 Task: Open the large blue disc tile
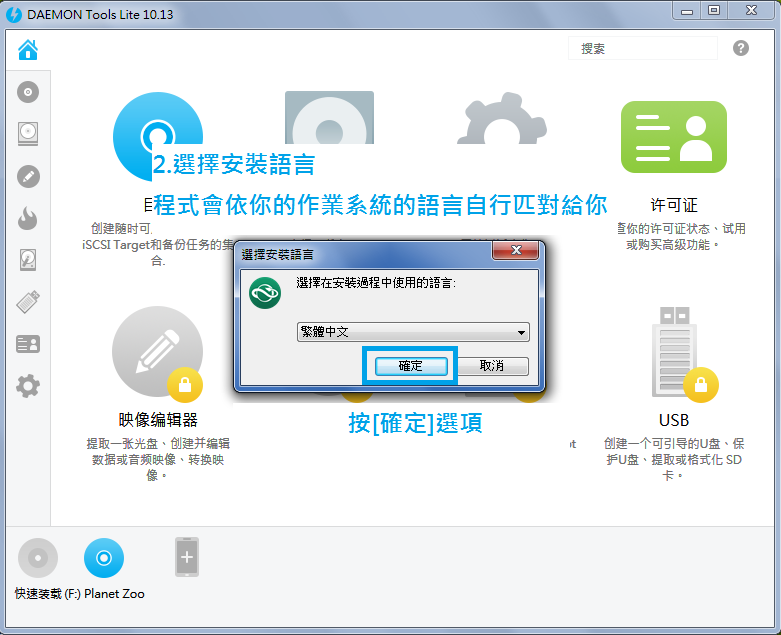[x=157, y=136]
